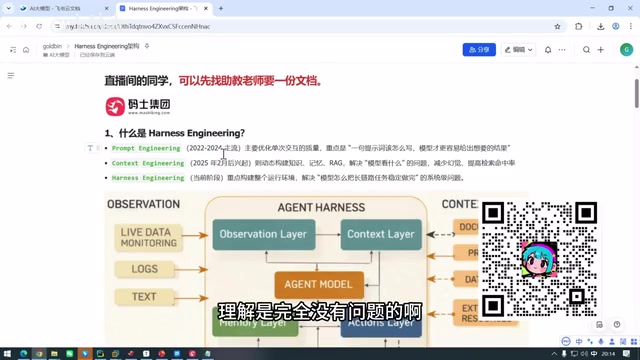640x360 pixels.
Task: Open the Windows notification center icon
Action: (627, 353)
